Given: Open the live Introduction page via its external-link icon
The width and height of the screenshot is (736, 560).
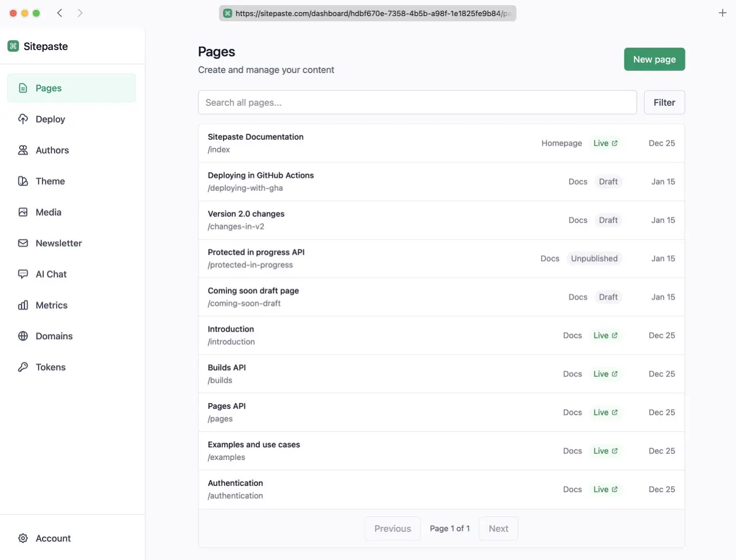Looking at the screenshot, I should 615,335.
